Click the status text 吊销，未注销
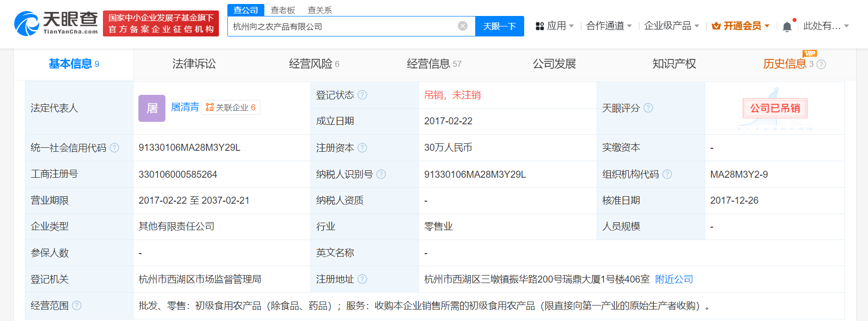 click(x=452, y=95)
